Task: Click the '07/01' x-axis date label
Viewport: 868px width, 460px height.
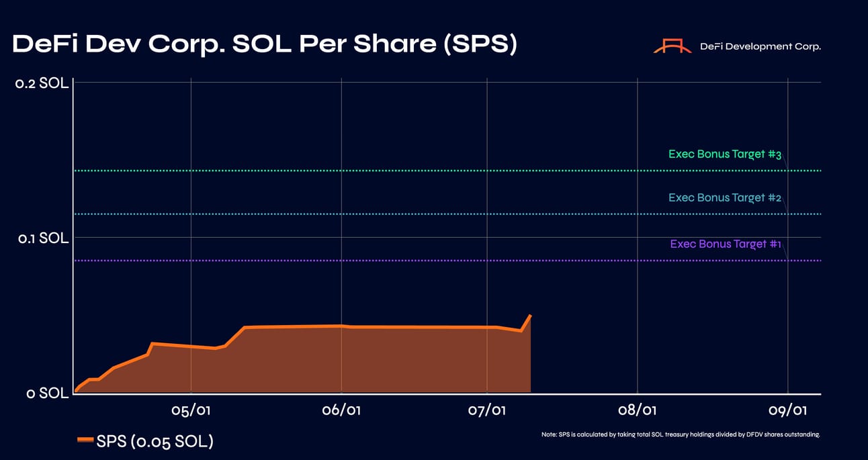Action: click(x=487, y=410)
